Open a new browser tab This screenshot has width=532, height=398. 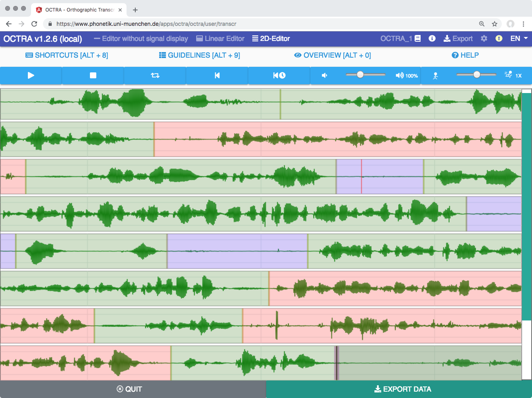135,10
